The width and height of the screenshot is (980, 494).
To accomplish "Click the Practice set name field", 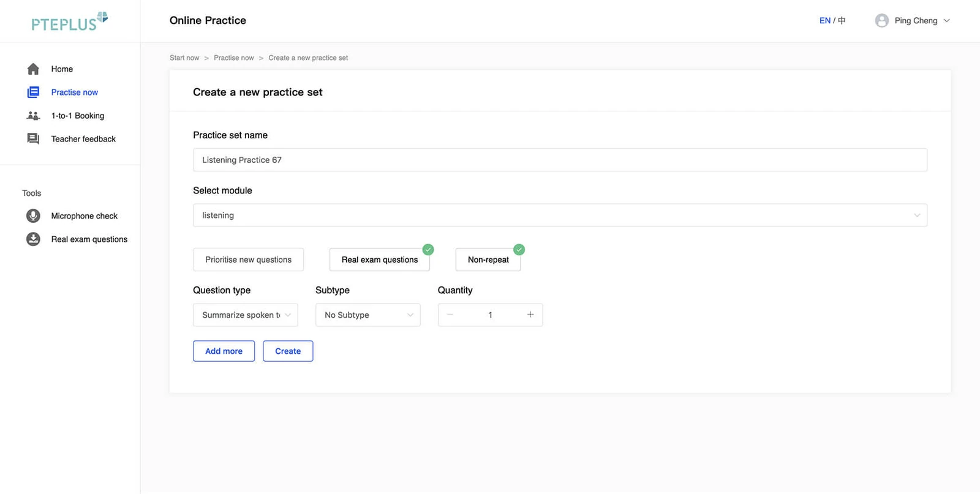I will 560,160.
